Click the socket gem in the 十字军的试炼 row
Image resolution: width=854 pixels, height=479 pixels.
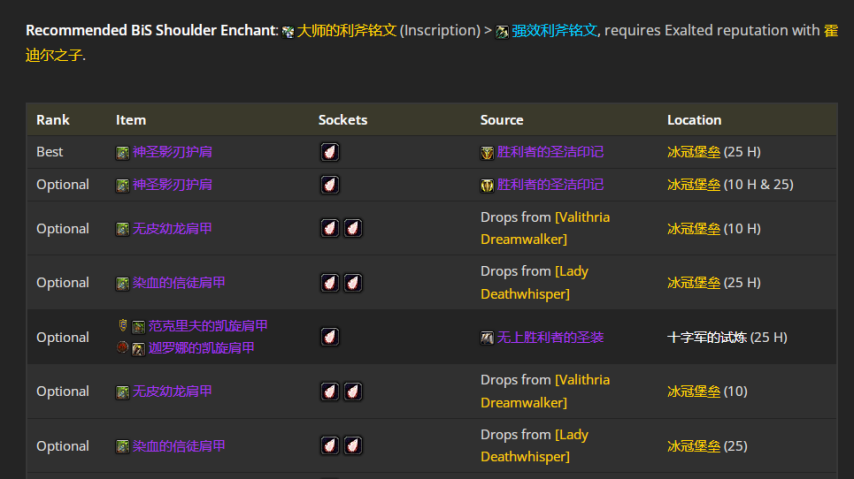330,337
